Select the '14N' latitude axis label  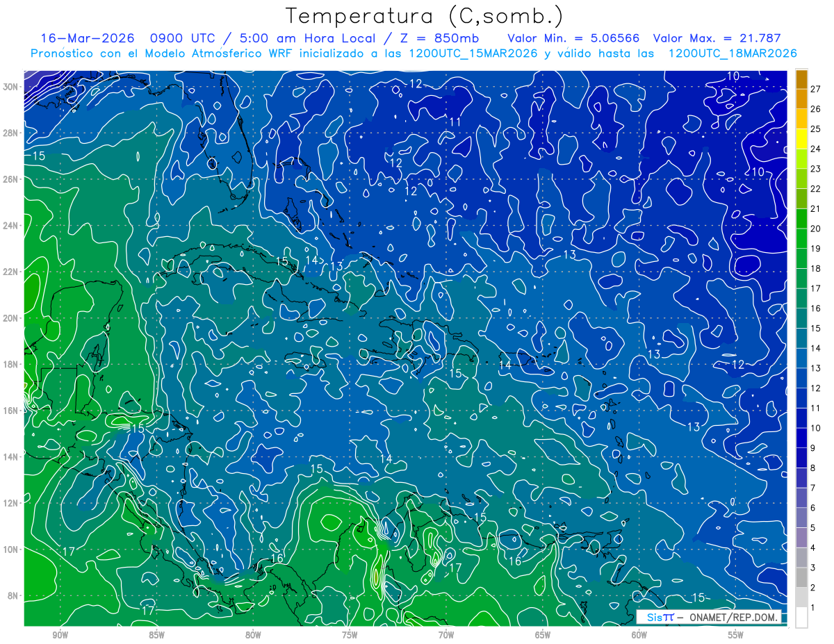(10, 456)
